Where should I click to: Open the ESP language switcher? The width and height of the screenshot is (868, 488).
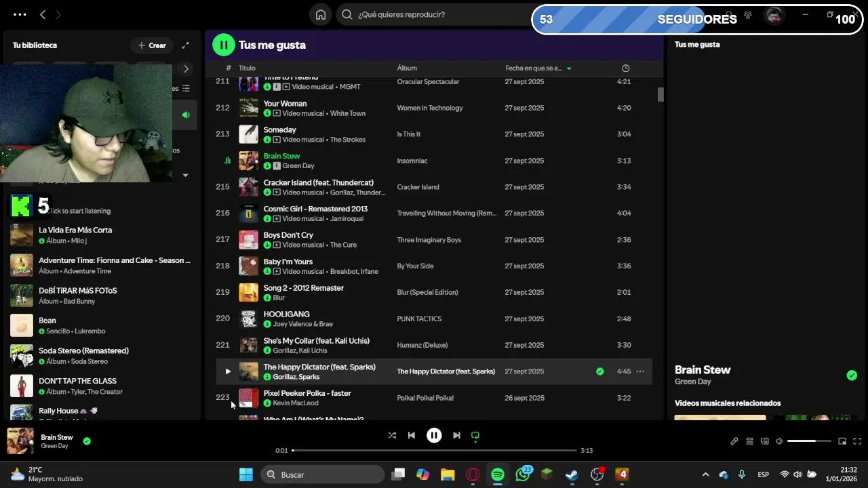pyautogui.click(x=763, y=474)
